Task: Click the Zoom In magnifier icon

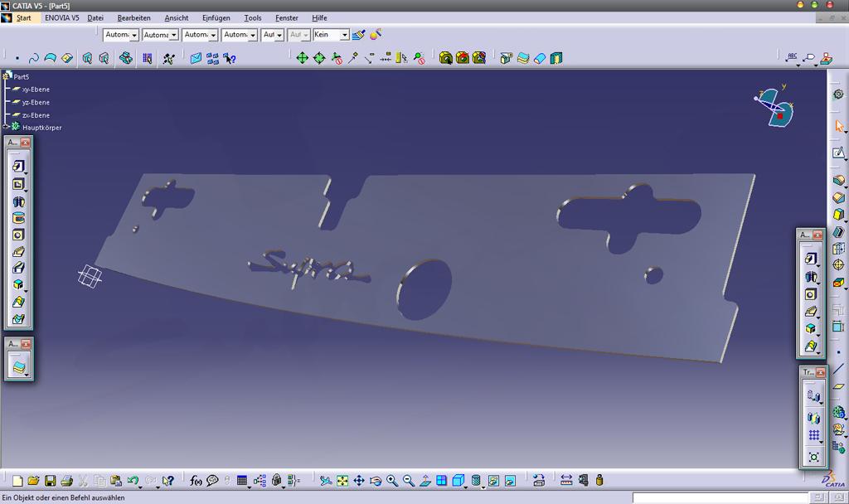Action: pos(392,480)
